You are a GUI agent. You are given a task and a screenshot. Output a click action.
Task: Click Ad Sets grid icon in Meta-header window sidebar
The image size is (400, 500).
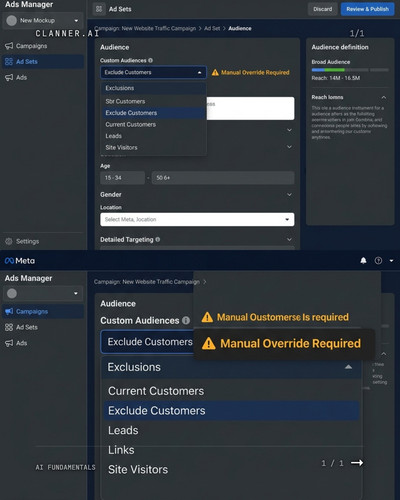[9, 327]
